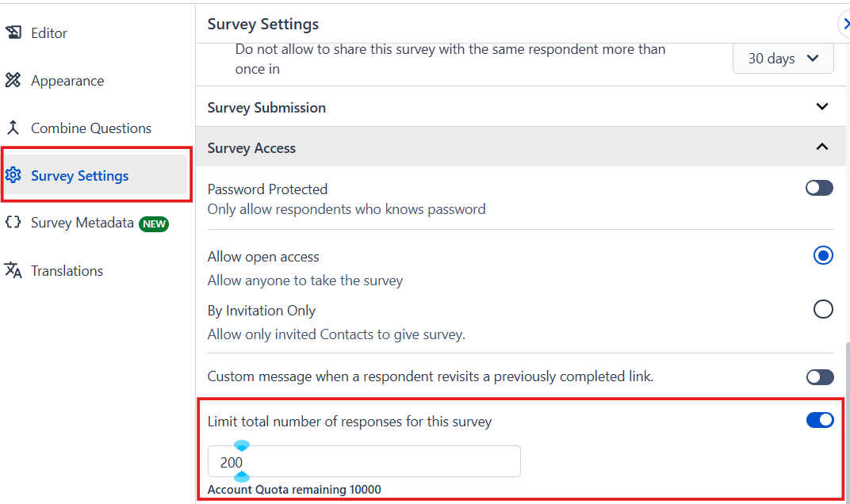The image size is (850, 504).
Task: Click the Combine Questions merge icon
Action: pos(13,128)
